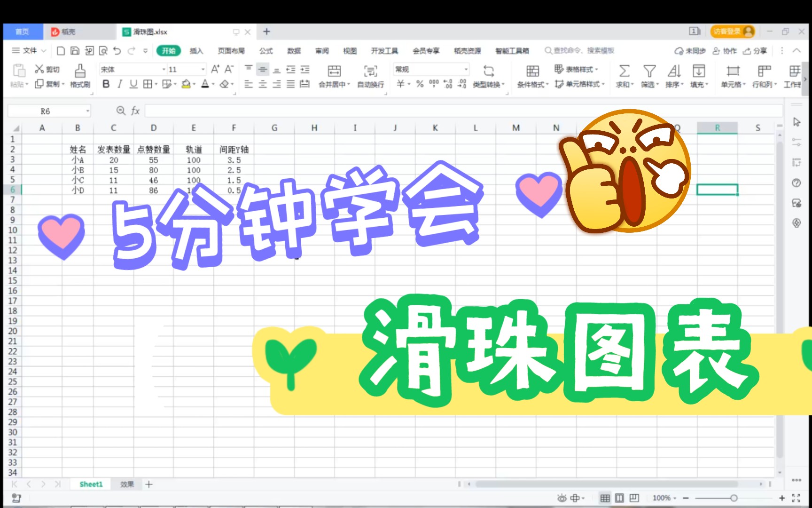Open the Data (数据) tab
This screenshot has height=508, width=812.
point(294,51)
